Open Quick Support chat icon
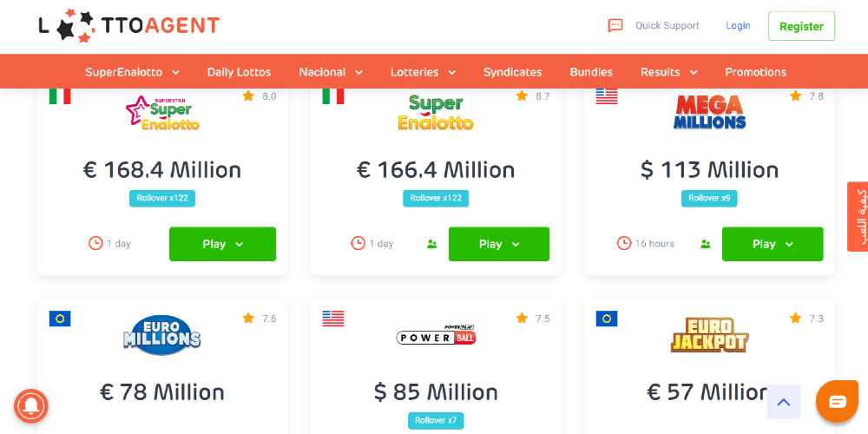 pos(615,26)
